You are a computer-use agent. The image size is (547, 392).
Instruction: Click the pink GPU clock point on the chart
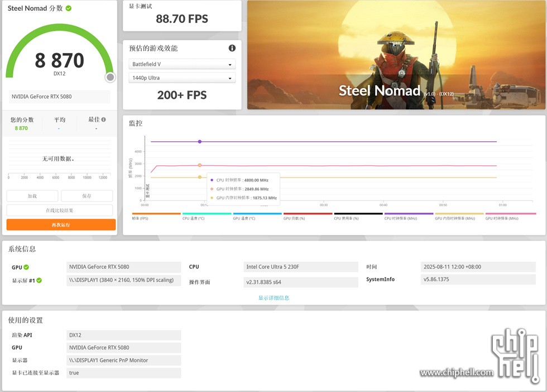[200, 165]
